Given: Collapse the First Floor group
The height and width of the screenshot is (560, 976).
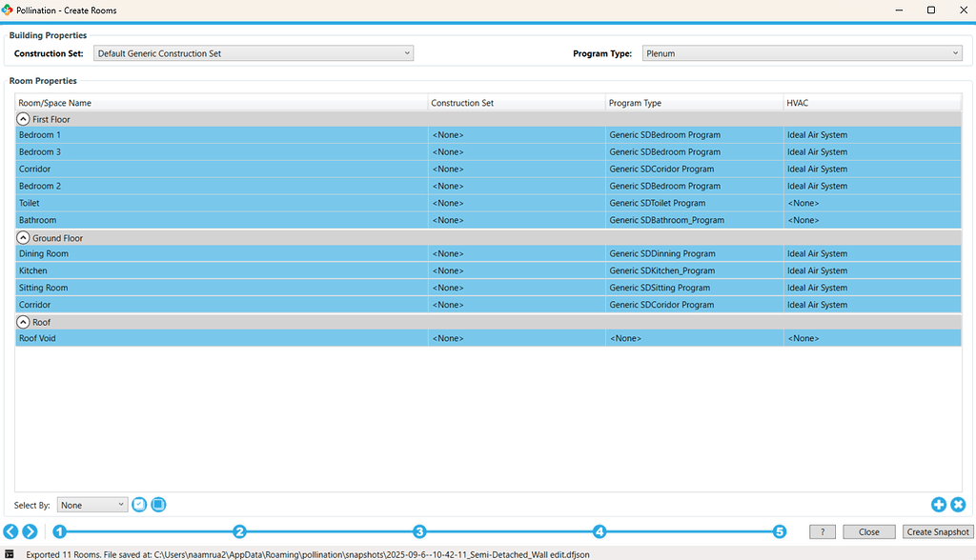Looking at the screenshot, I should coord(21,118).
